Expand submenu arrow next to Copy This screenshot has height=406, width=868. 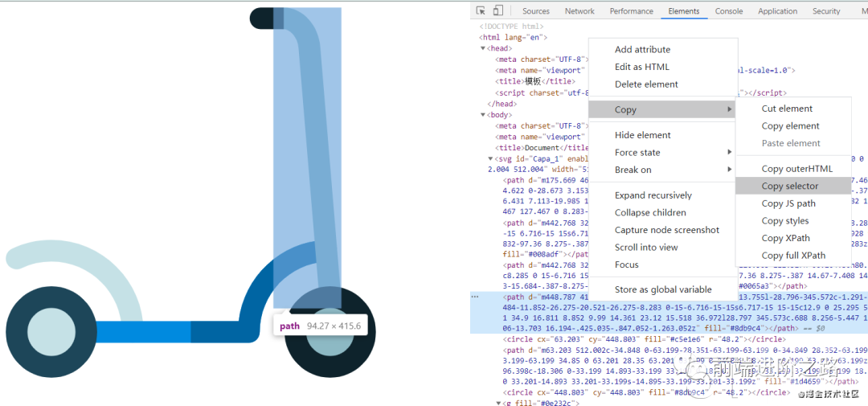(x=730, y=109)
